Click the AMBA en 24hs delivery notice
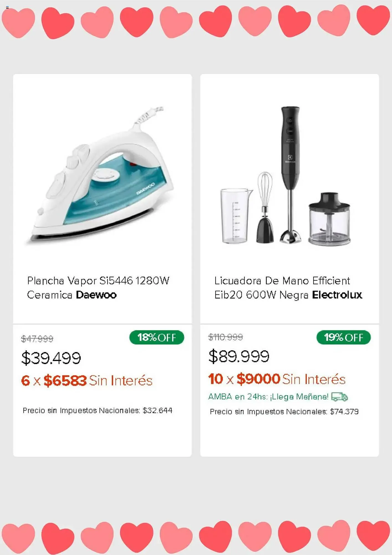392x555 pixels. 268,397
